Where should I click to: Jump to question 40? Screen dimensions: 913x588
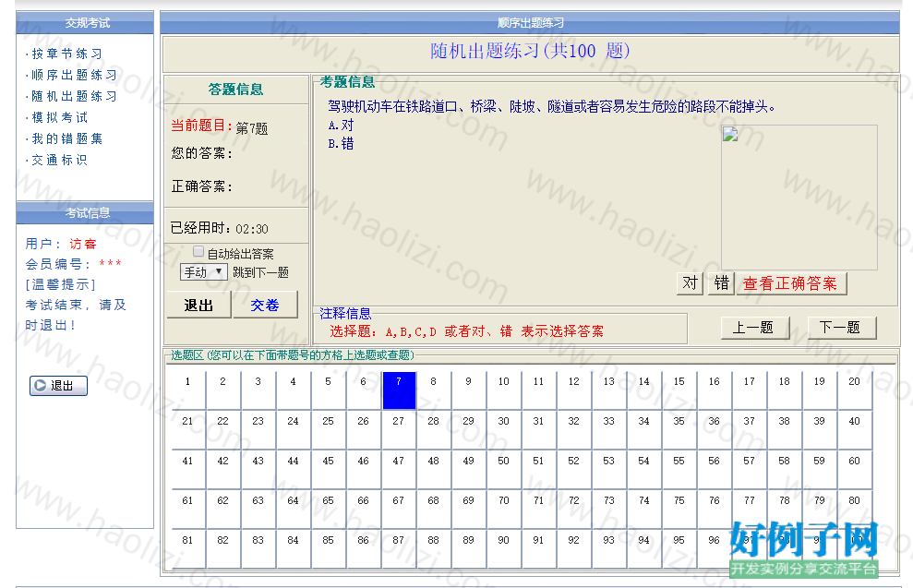(x=855, y=430)
